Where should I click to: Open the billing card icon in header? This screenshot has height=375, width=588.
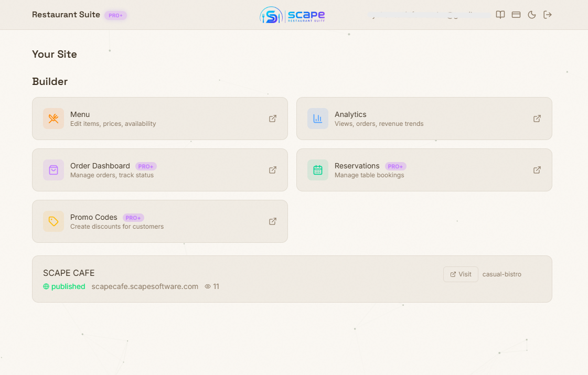point(516,15)
